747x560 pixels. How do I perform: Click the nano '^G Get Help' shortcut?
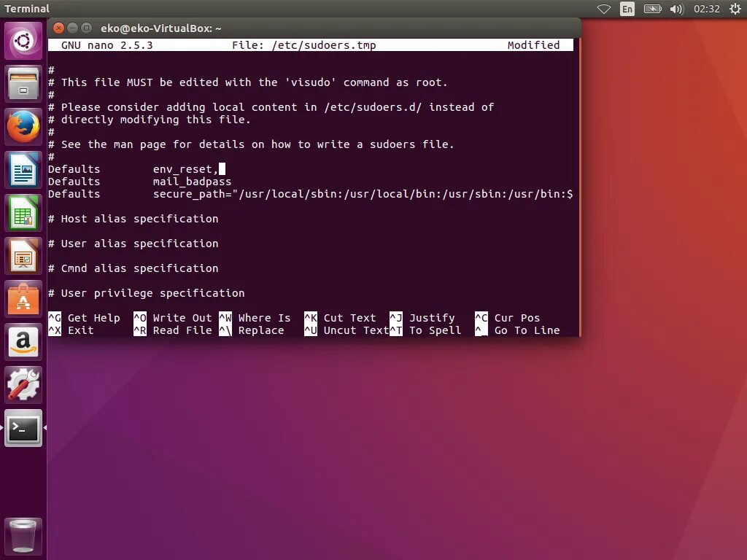pyautogui.click(x=85, y=318)
